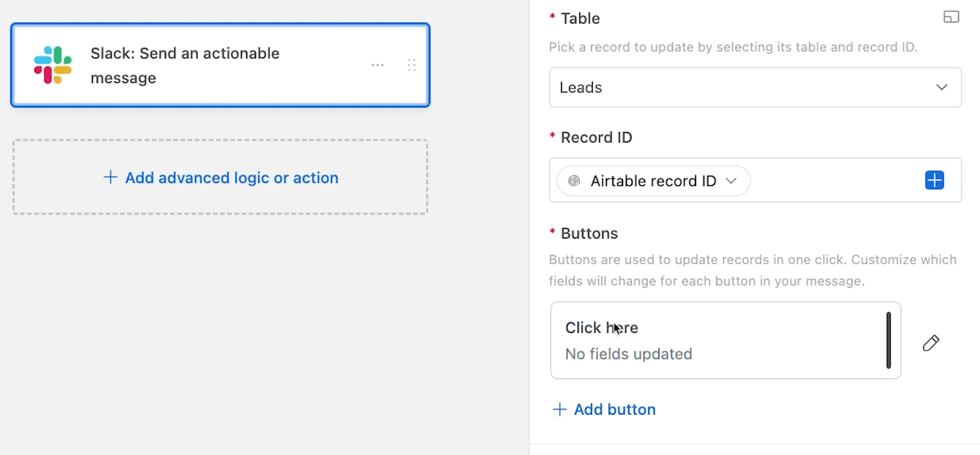Image resolution: width=980 pixels, height=455 pixels.
Task: Click the Add button link
Action: 604,409
